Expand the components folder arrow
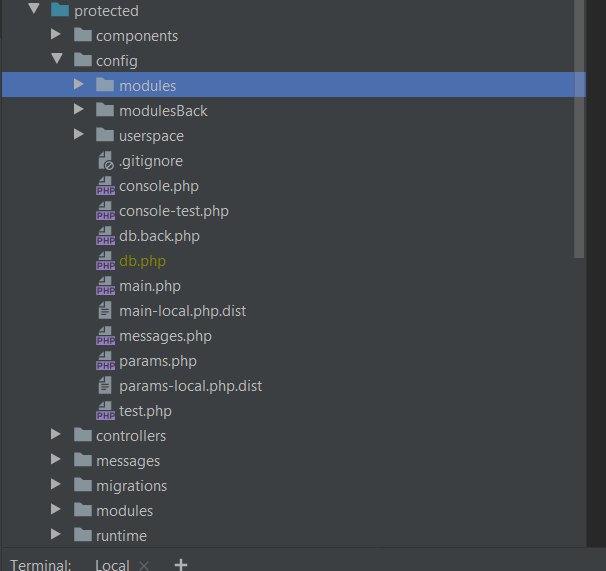This screenshot has height=571, width=606. [x=56, y=34]
